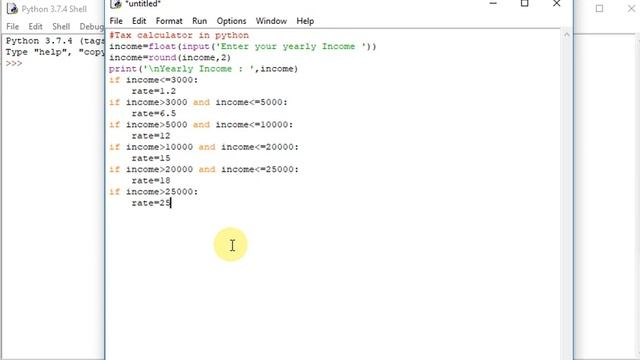Open the Options menu
Image resolution: width=640 pixels, height=360 pixels.
point(231,21)
